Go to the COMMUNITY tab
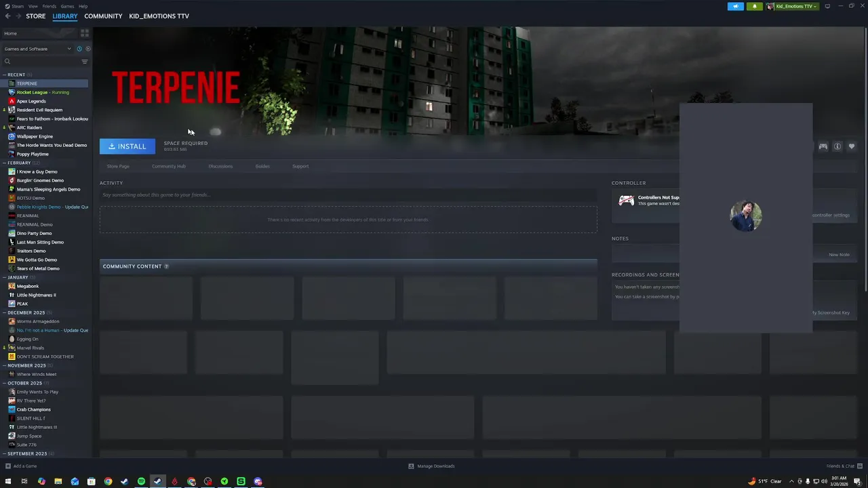This screenshot has height=488, width=868. point(103,16)
